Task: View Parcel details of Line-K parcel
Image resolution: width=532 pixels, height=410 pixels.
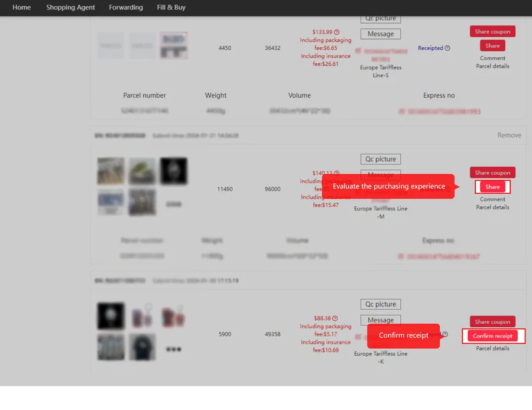Action: point(492,349)
